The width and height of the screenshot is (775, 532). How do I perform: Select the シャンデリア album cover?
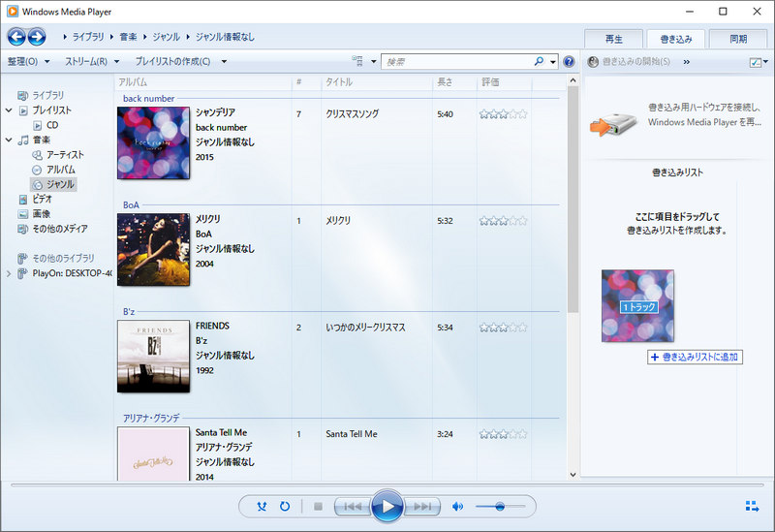pyautogui.click(x=153, y=142)
